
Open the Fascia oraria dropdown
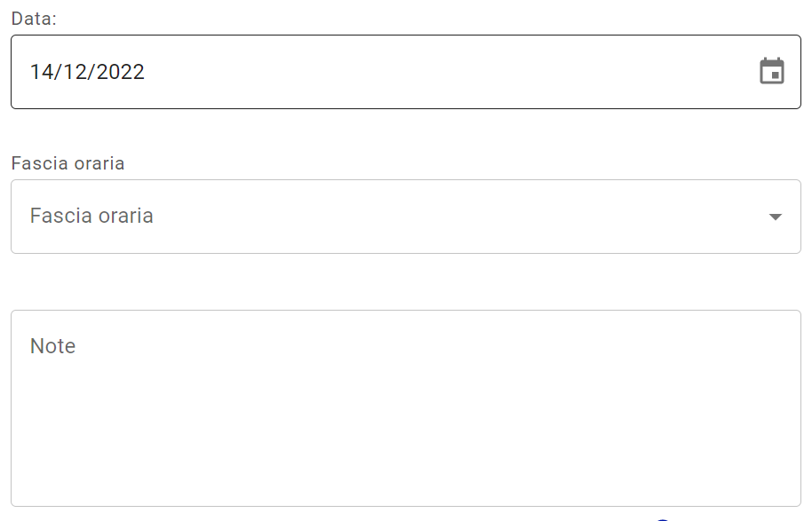point(405,217)
